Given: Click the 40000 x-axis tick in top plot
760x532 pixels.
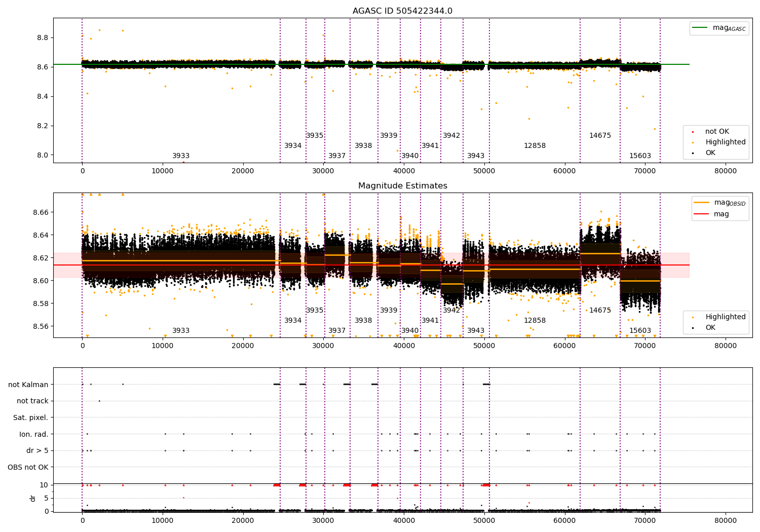Looking at the screenshot, I should [x=404, y=171].
